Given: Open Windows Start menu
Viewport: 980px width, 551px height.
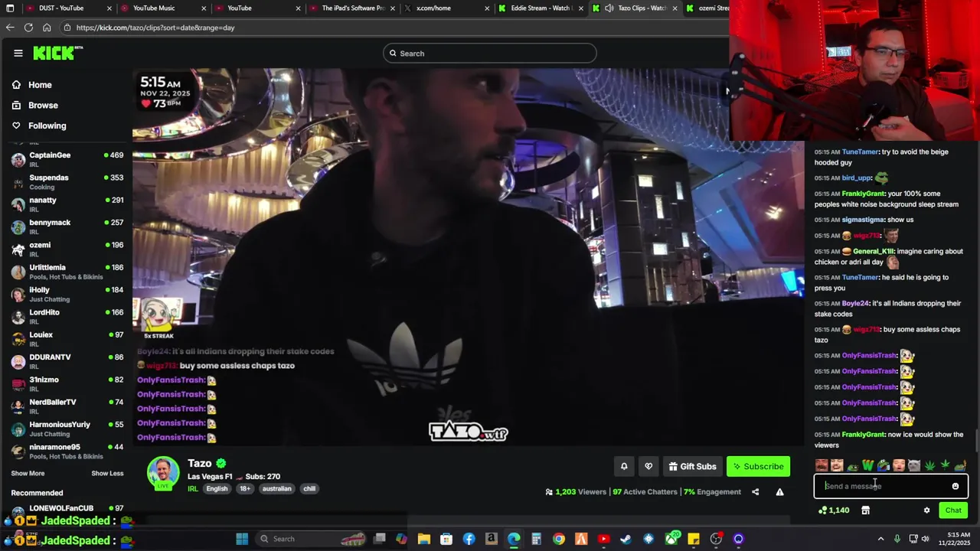Looking at the screenshot, I should pos(242,539).
